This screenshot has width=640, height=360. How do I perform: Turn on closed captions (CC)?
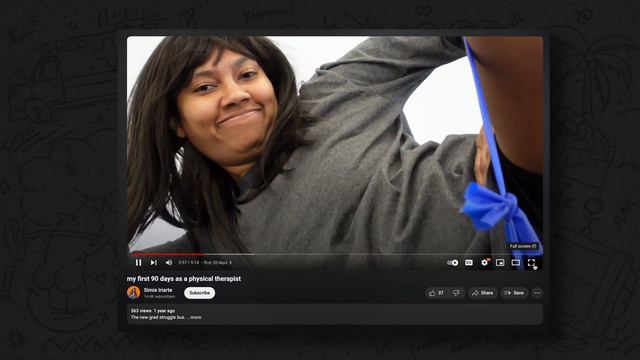coord(469,262)
